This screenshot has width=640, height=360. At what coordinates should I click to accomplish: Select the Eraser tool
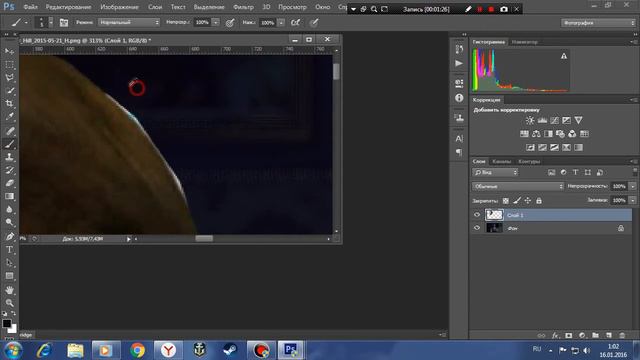[x=9, y=183]
